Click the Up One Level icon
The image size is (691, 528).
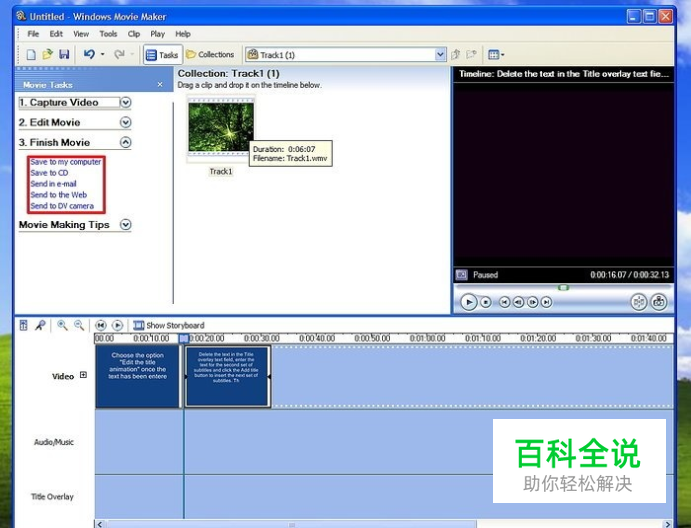[x=456, y=55]
